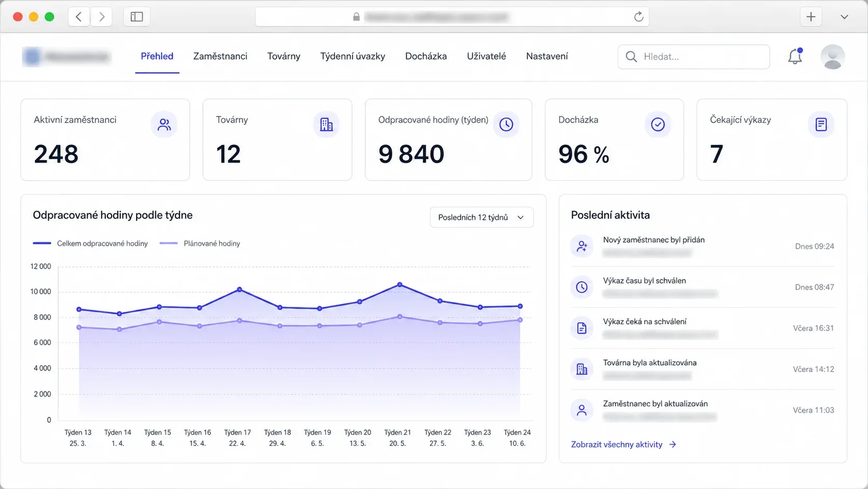
Task: Click the Týden 13 axis label
Action: coord(78,438)
